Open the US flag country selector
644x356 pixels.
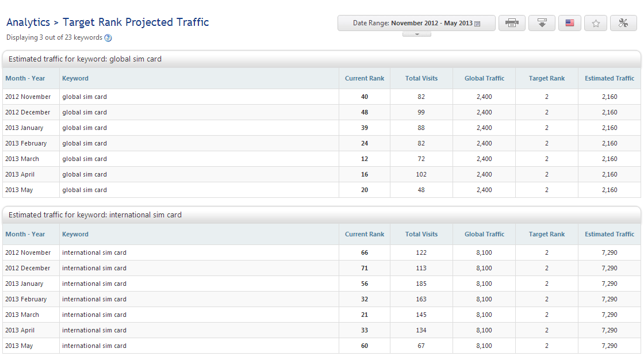(x=569, y=23)
